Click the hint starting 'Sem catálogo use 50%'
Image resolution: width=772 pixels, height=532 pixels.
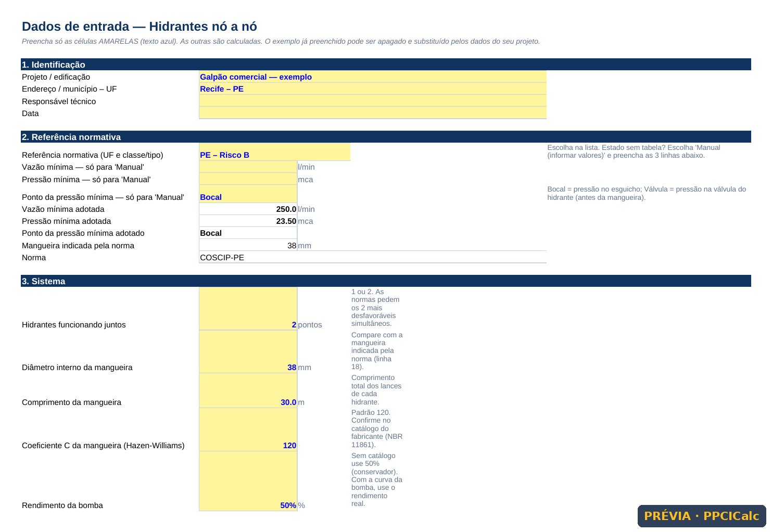tap(377, 479)
